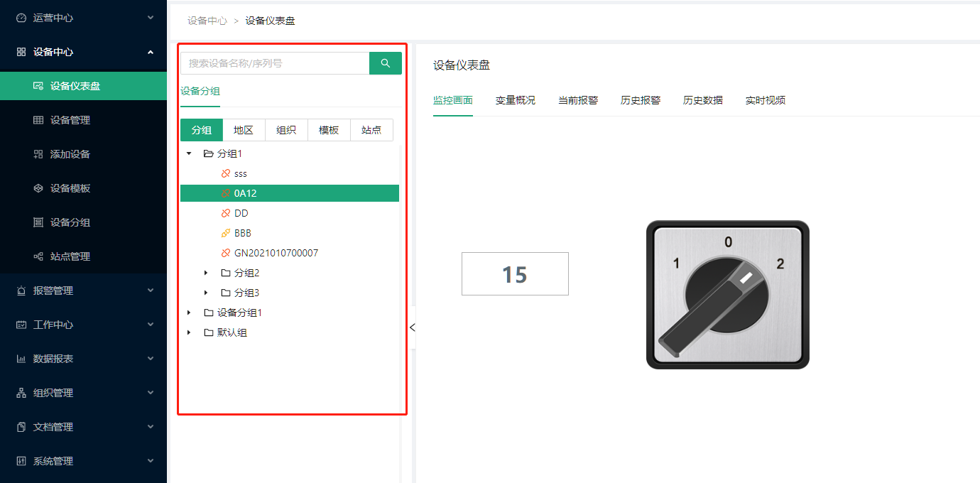Click the 站点管理 sidebar icon
This screenshot has width=980, height=483.
38,256
